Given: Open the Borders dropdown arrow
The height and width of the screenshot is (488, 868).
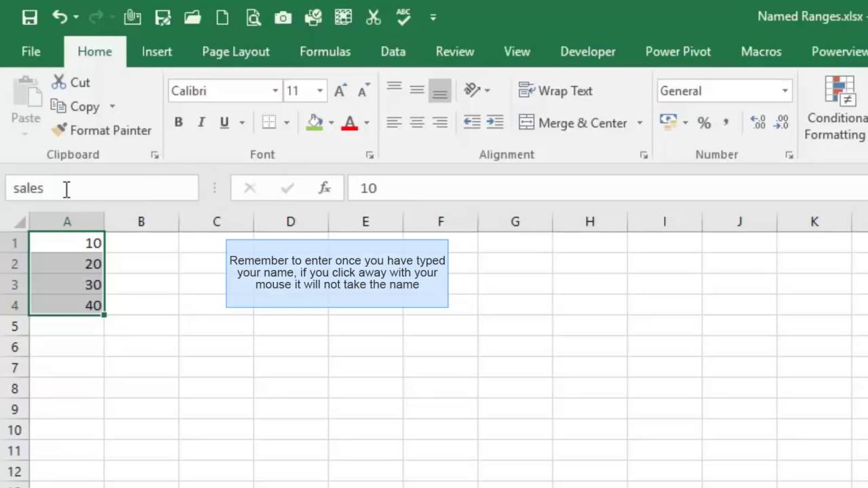Looking at the screenshot, I should pyautogui.click(x=286, y=123).
